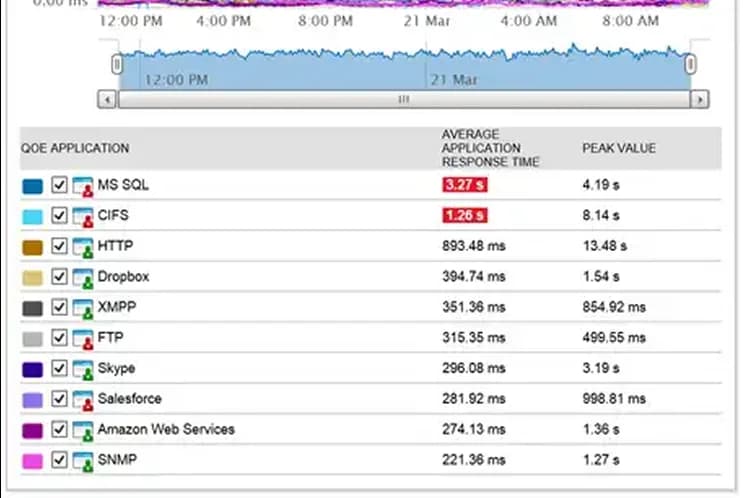
Task: Click the MS SQL blue color swatch
Action: (x=32, y=186)
